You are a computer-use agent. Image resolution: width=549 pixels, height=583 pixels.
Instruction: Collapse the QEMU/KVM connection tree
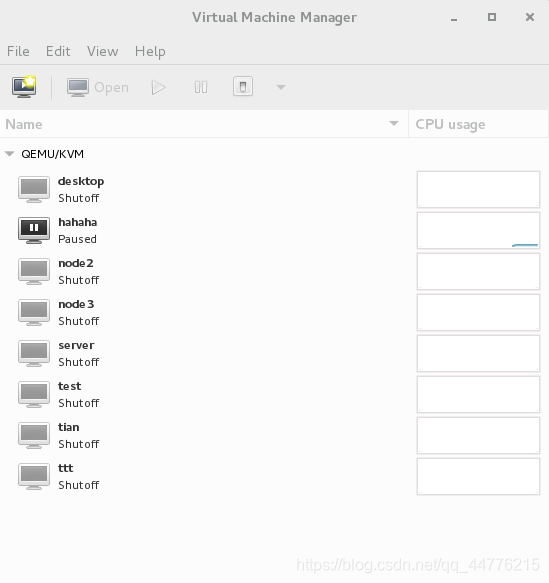10,154
